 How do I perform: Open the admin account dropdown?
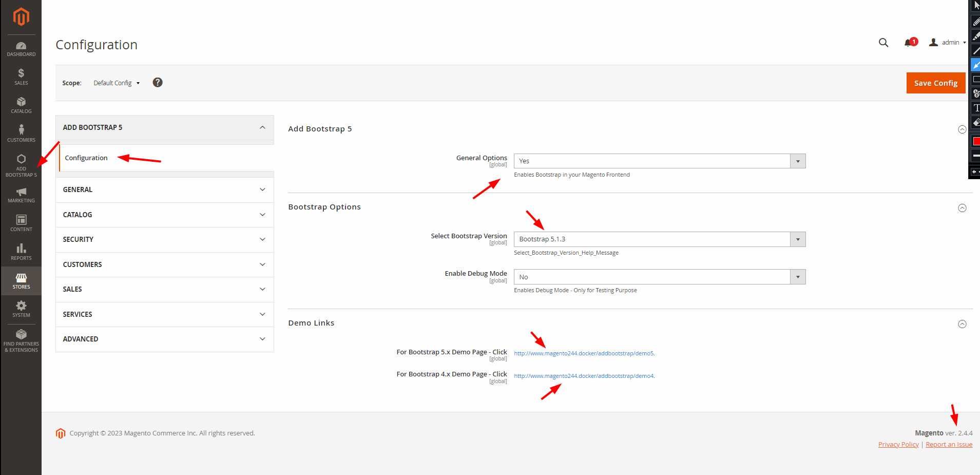pos(948,43)
